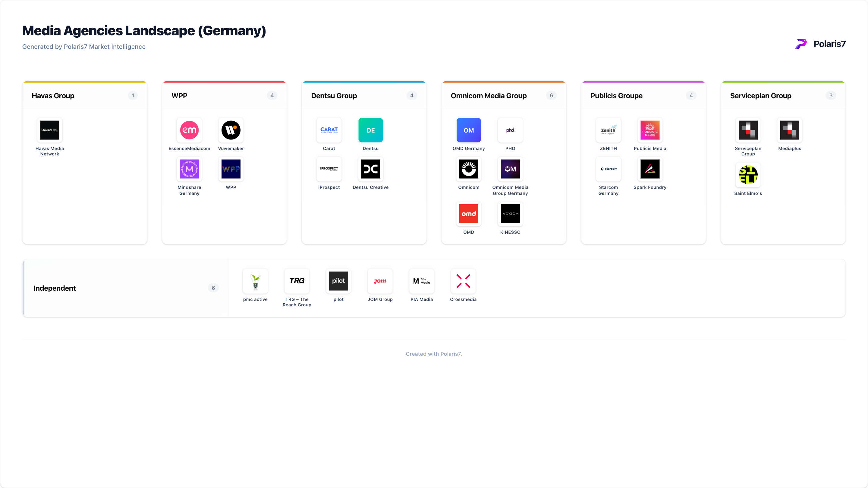Screen dimensions: 868x488
Task: Click the Omnicom Media Group count badge
Action: click(x=551, y=96)
